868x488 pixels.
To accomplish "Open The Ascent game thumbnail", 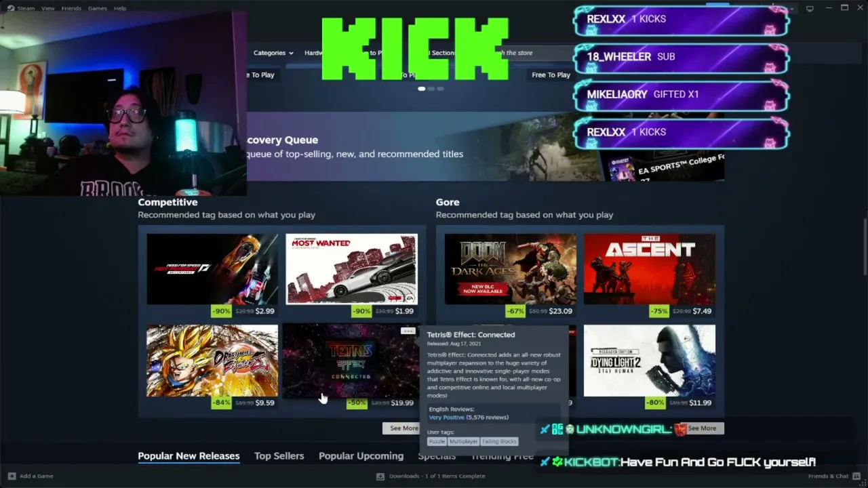I will click(x=650, y=269).
